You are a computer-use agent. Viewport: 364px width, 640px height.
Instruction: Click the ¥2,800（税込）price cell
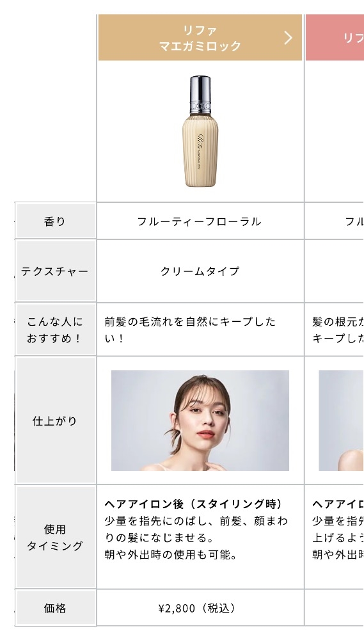point(198,609)
